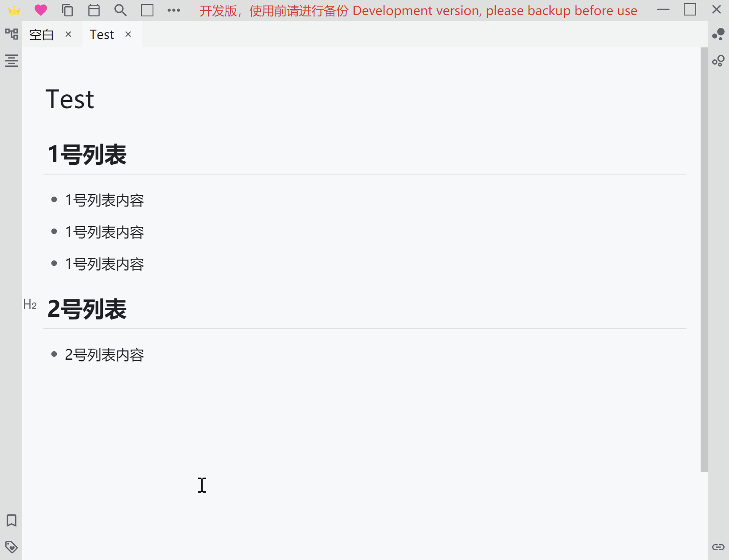The image size is (729, 560).
Task: Open the global graph view icon
Action: pyautogui.click(x=718, y=34)
